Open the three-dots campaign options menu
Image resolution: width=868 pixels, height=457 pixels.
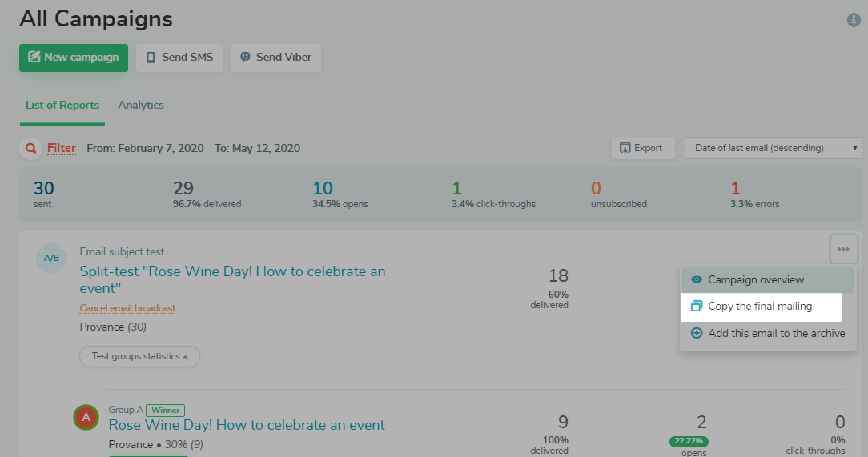click(843, 249)
